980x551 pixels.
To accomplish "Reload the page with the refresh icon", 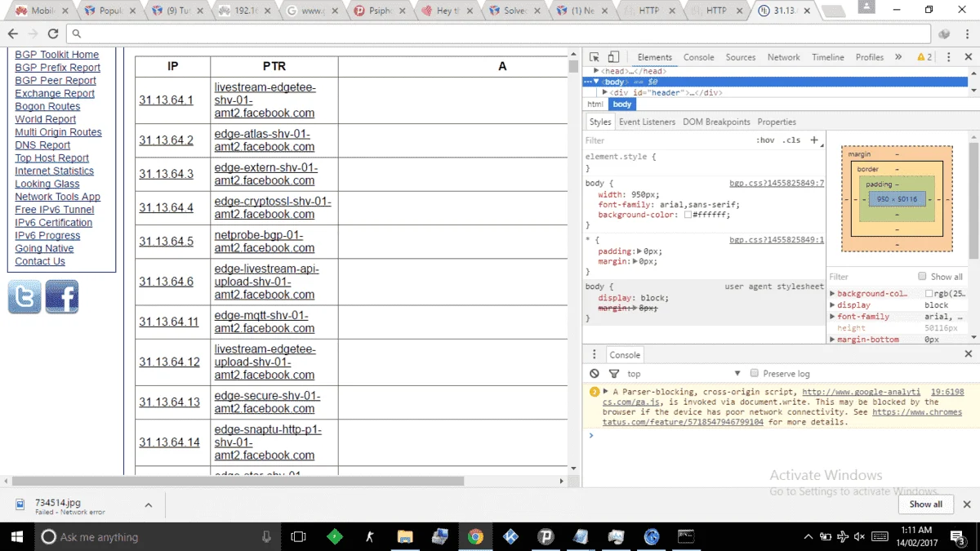I will tap(53, 33).
